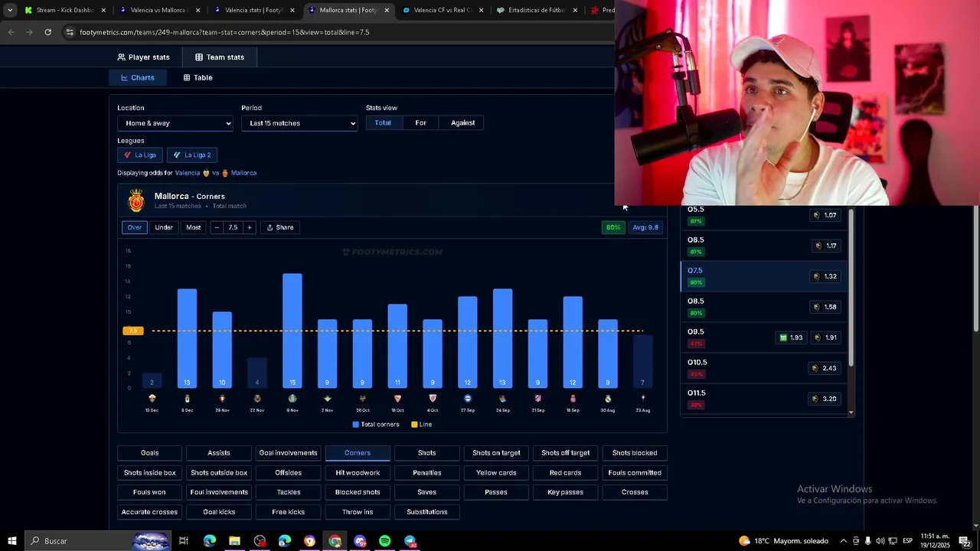Switch to the Valencia CF vs Real tab
Screen dimensions: 980x551
coord(442,10)
